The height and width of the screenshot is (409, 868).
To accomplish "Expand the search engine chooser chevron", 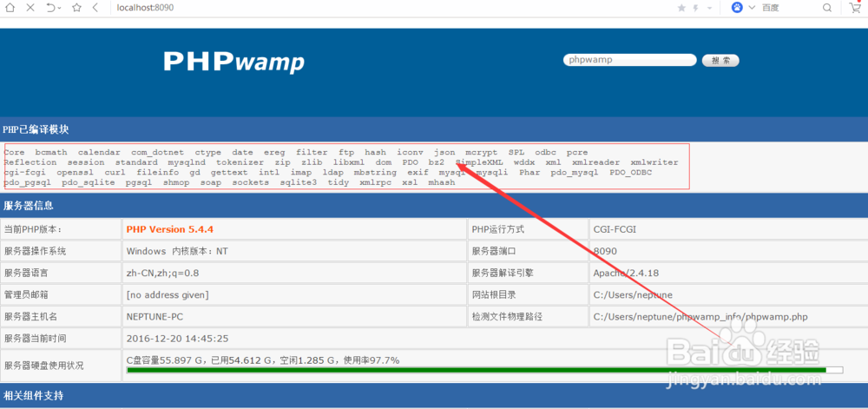I will tap(752, 8).
